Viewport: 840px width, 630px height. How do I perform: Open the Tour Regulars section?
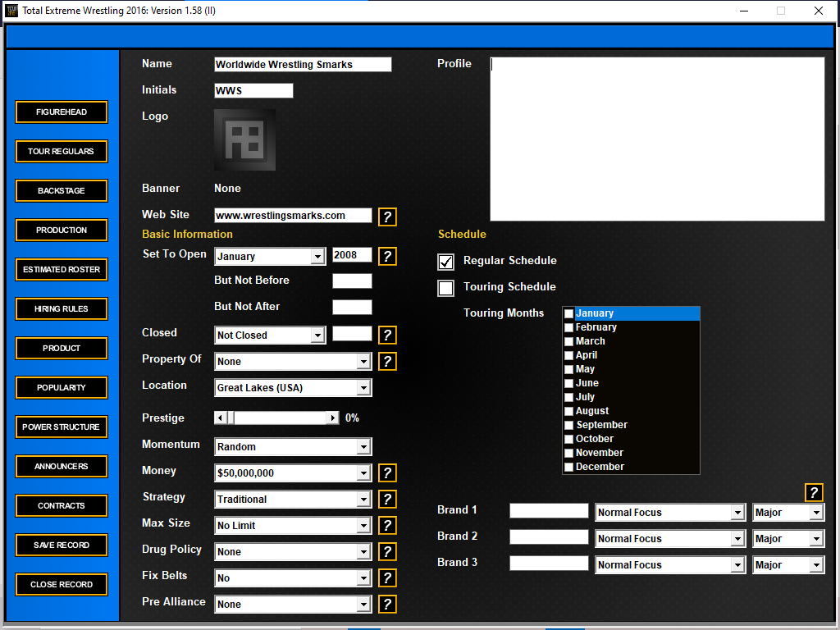pos(62,152)
